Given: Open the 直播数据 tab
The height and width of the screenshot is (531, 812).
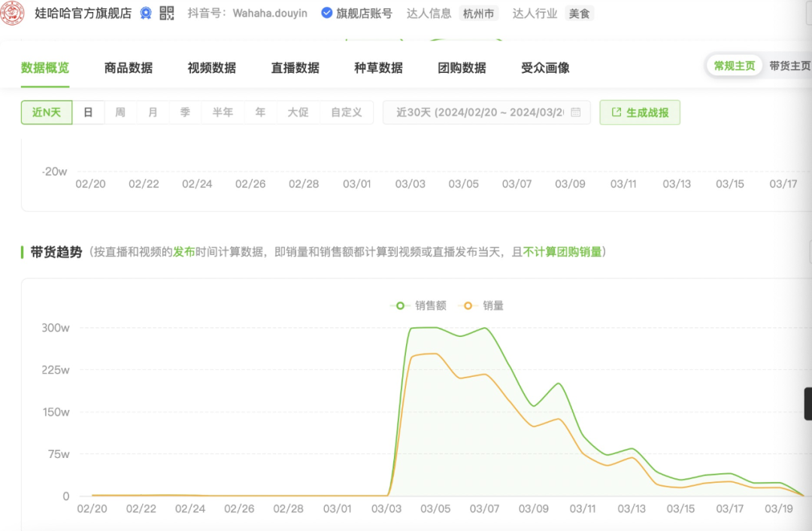Looking at the screenshot, I should click(295, 68).
